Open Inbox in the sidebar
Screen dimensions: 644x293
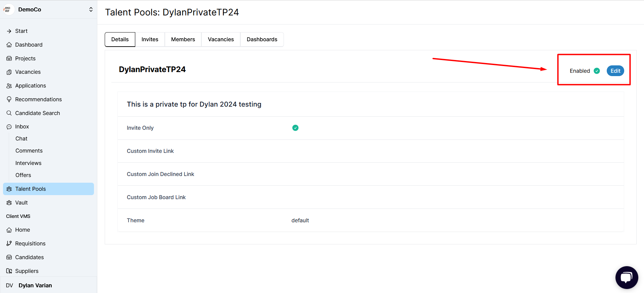(48, 127)
